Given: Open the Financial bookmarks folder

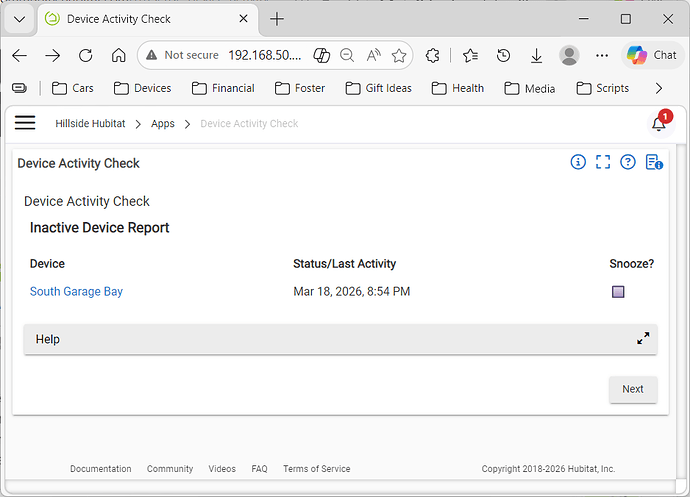Looking at the screenshot, I should click(x=223, y=88).
